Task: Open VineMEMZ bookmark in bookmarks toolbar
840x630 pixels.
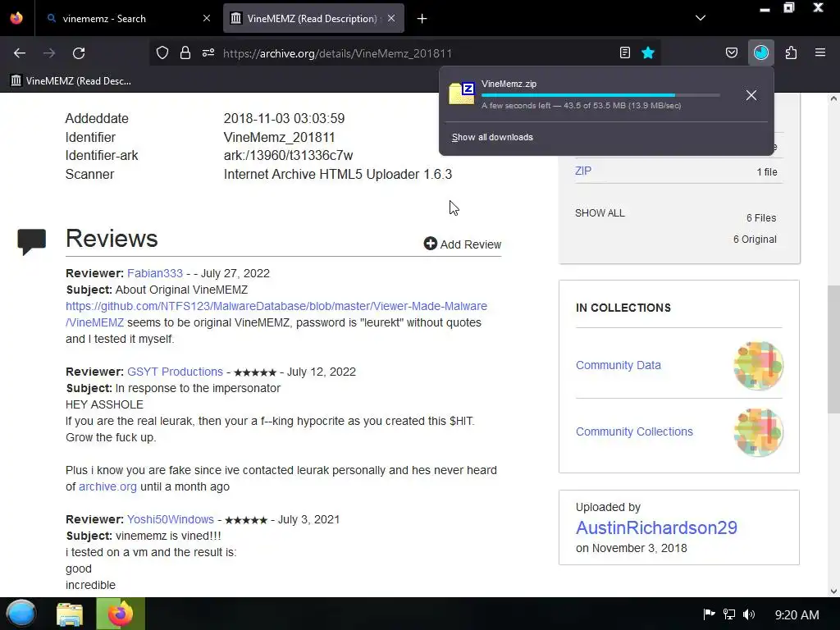Action: click(x=71, y=81)
